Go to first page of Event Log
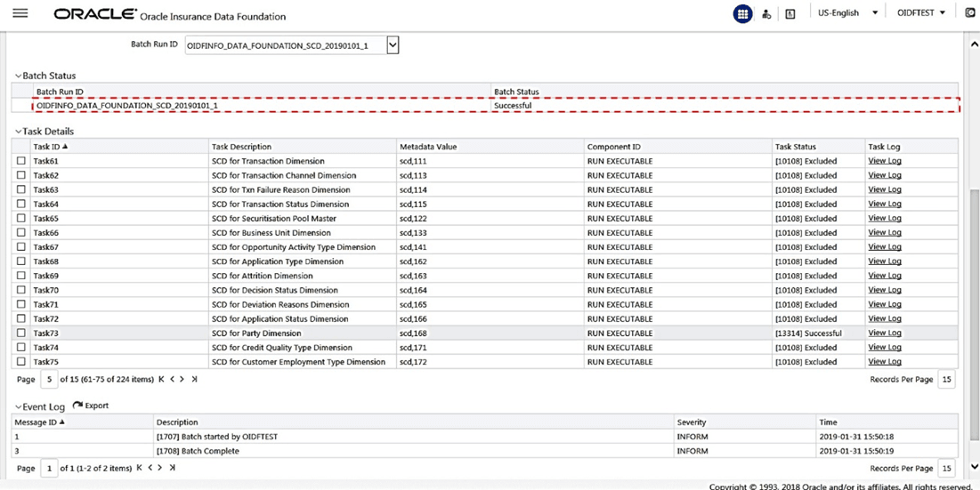This screenshot has height=490, width=980. (x=140, y=468)
